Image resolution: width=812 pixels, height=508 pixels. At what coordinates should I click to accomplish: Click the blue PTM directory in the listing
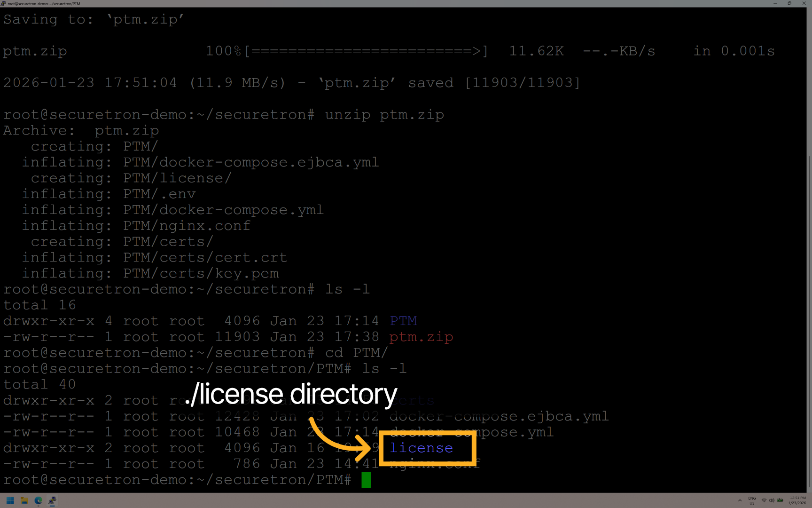pyautogui.click(x=403, y=320)
